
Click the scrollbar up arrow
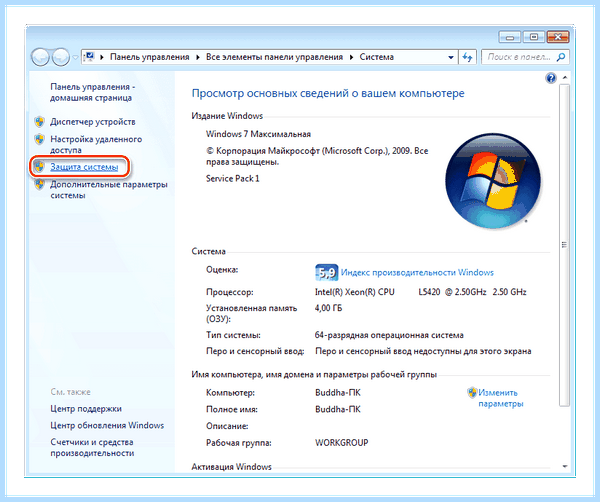(x=564, y=78)
